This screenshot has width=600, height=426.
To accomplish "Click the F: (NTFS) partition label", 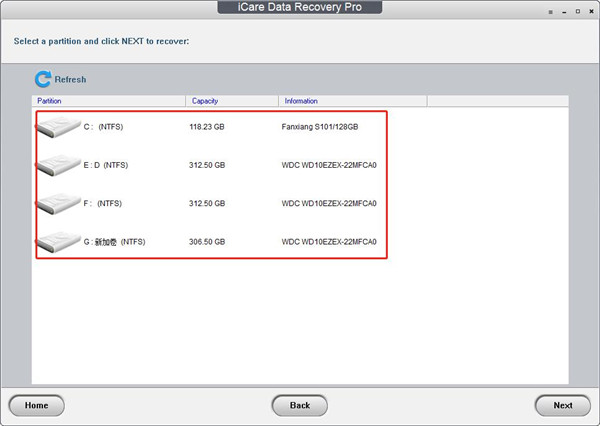I will pyautogui.click(x=103, y=203).
